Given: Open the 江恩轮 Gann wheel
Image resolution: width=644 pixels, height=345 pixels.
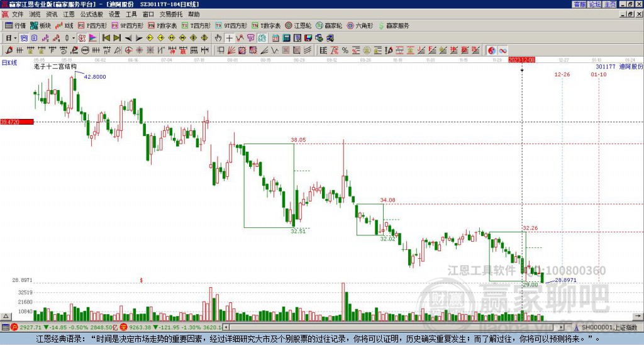Looking at the screenshot, I should pyautogui.click(x=299, y=25).
